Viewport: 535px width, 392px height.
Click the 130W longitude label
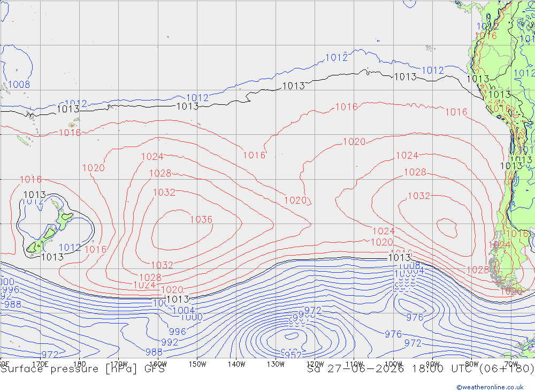(276, 364)
